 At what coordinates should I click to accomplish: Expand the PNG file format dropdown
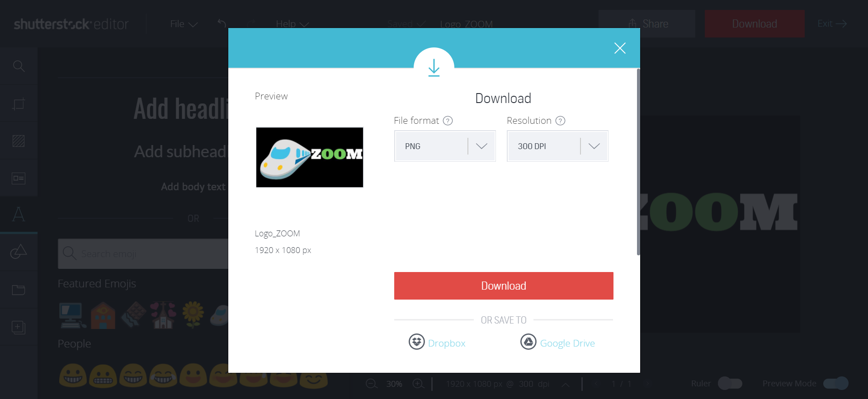click(x=445, y=146)
